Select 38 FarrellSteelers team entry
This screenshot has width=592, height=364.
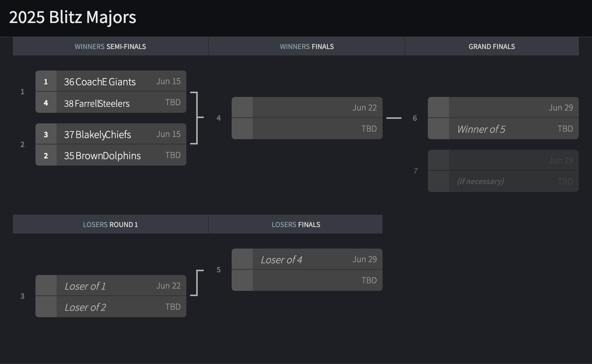pos(111,103)
